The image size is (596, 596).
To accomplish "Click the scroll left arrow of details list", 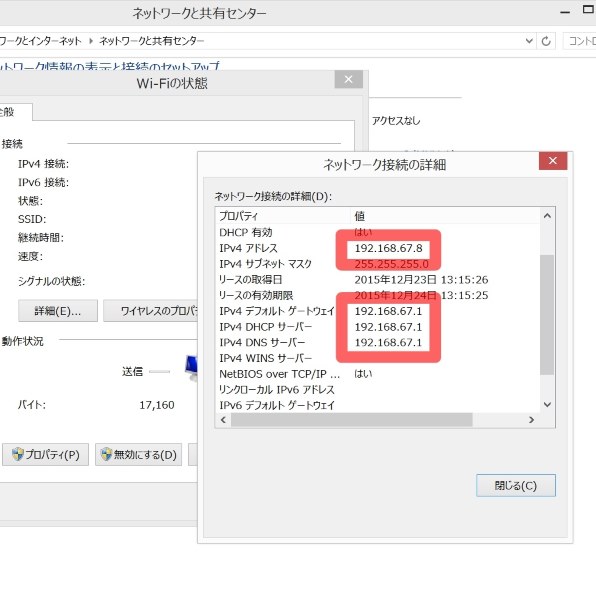I will tap(223, 420).
